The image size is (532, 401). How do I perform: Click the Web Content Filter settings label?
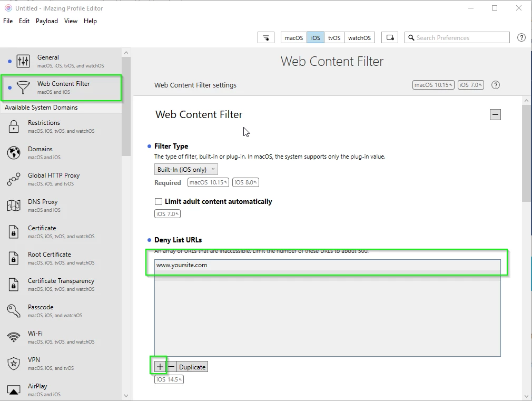pos(195,85)
